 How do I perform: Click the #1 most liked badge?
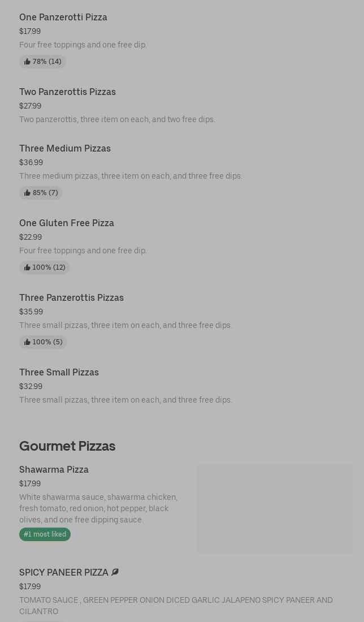pyautogui.click(x=45, y=534)
